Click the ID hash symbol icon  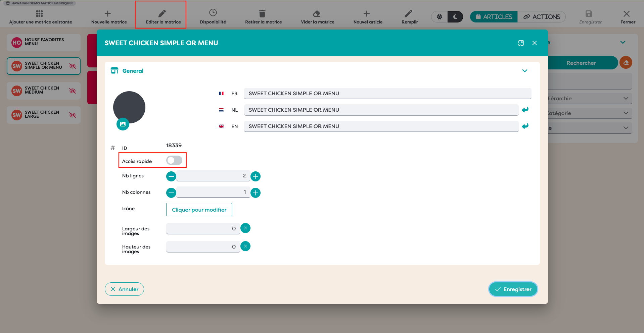click(x=113, y=148)
